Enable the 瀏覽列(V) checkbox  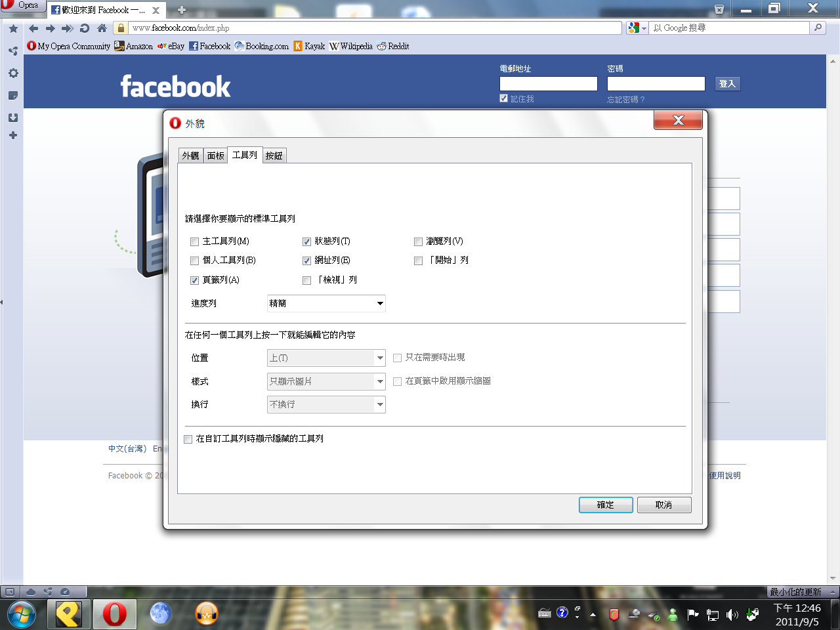click(418, 241)
